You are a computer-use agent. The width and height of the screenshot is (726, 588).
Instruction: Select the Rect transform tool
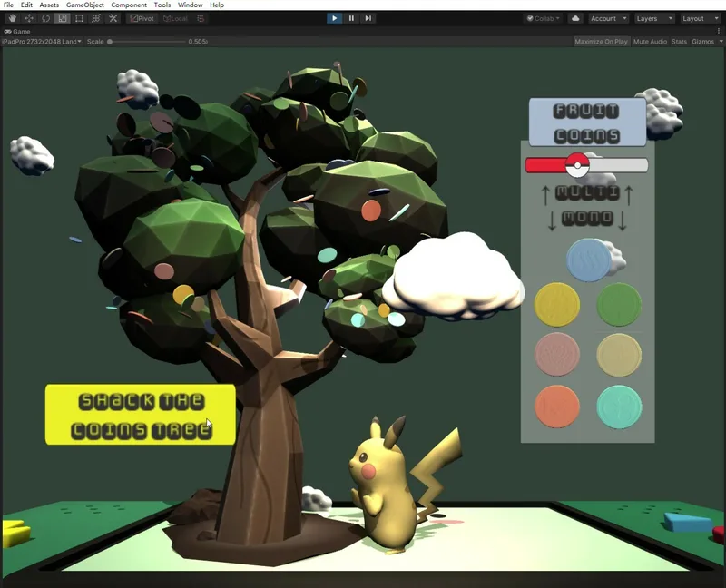click(79, 18)
